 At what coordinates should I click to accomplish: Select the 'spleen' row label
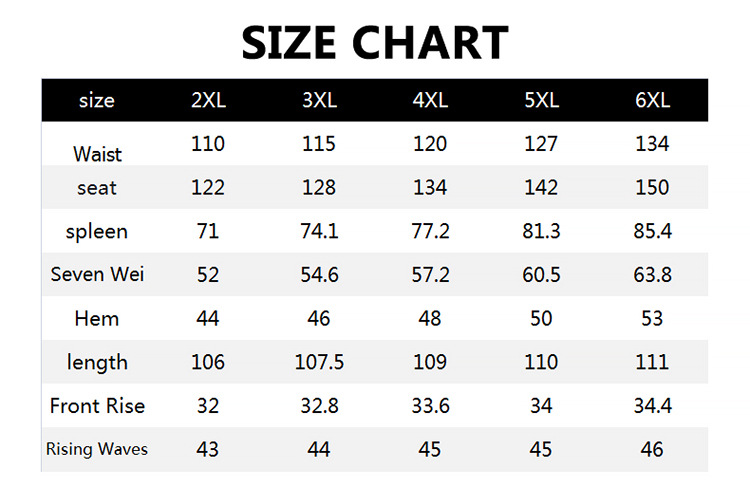[x=97, y=231]
